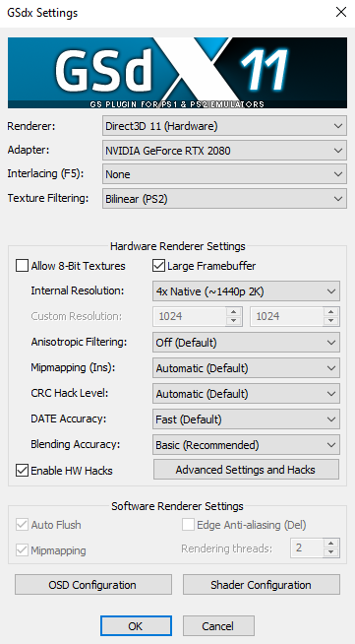The width and height of the screenshot is (355, 644).
Task: Open Blending Accuracy dropdown
Action: coord(246,445)
